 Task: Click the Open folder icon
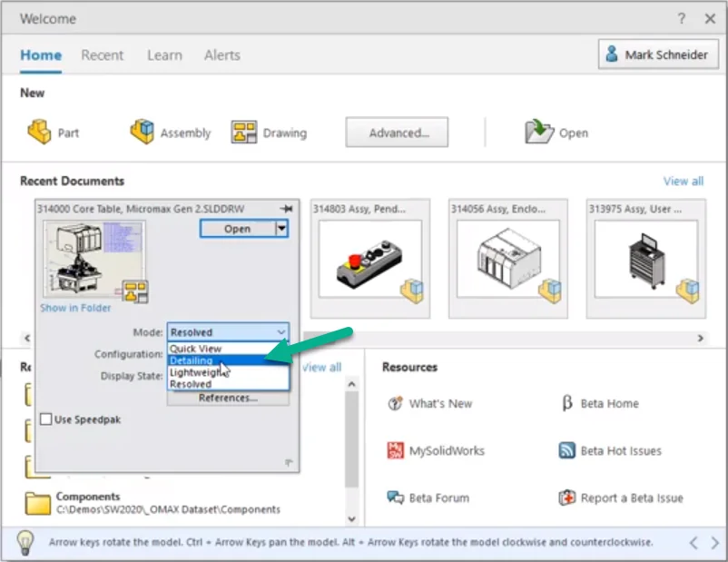tap(539, 133)
